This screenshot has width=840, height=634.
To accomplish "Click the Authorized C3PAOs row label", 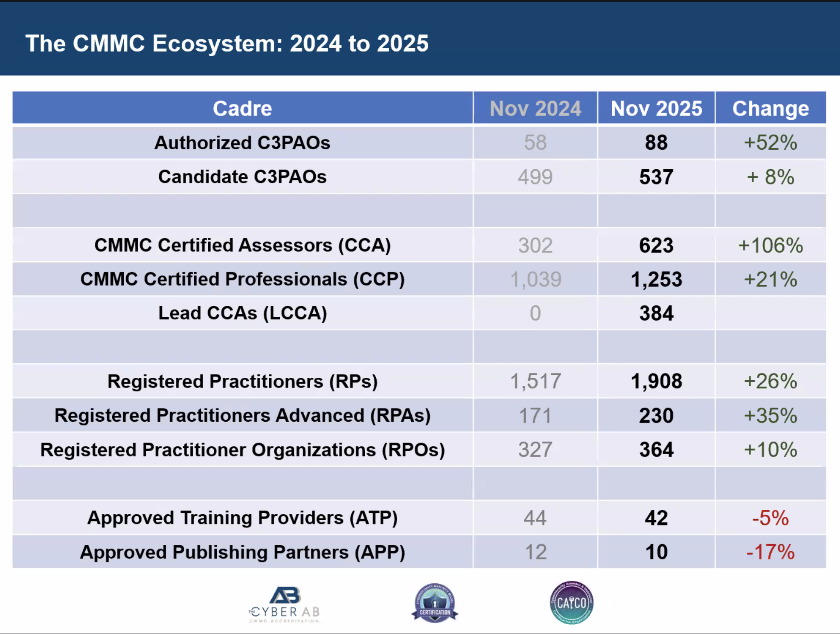I will click(x=242, y=143).
